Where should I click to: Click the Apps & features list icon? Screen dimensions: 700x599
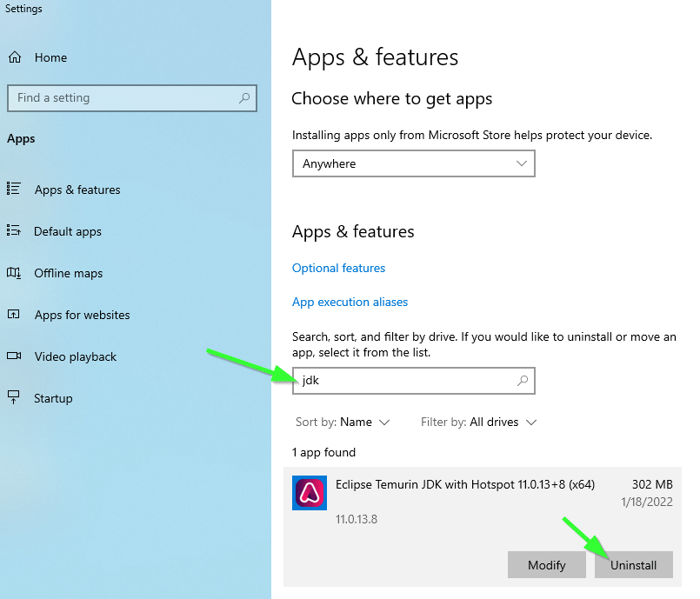tap(14, 189)
